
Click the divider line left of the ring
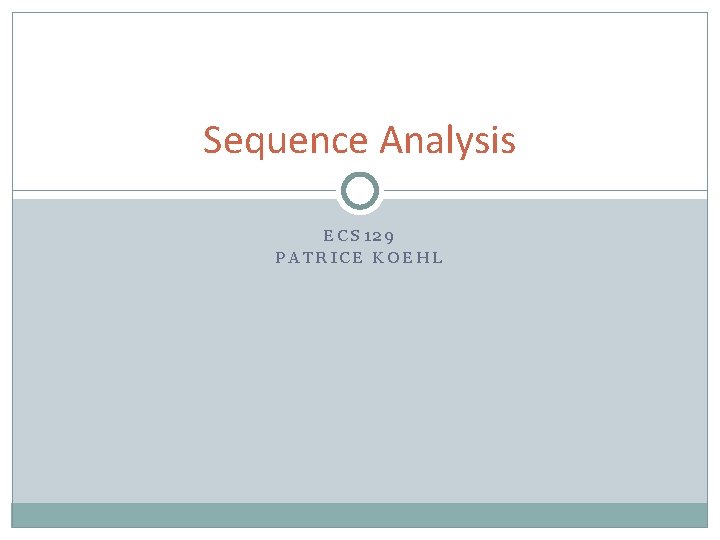[174, 190]
